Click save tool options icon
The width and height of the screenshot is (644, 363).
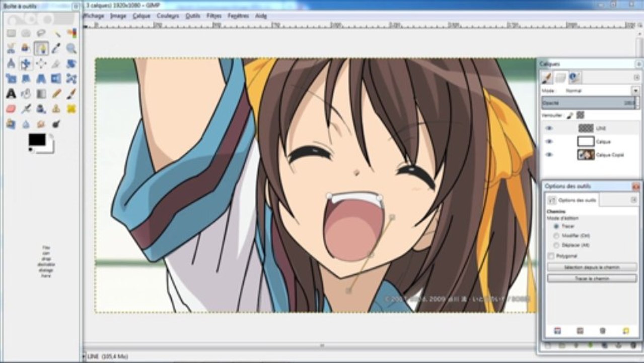pos(557,331)
